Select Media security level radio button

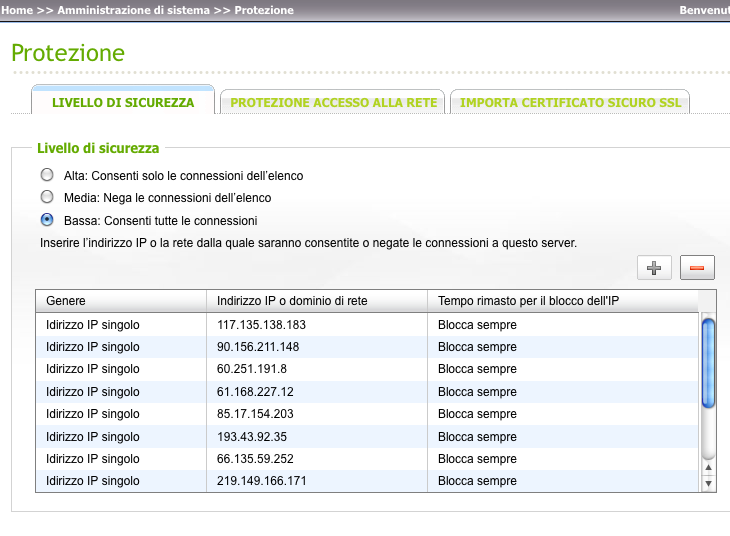46,197
